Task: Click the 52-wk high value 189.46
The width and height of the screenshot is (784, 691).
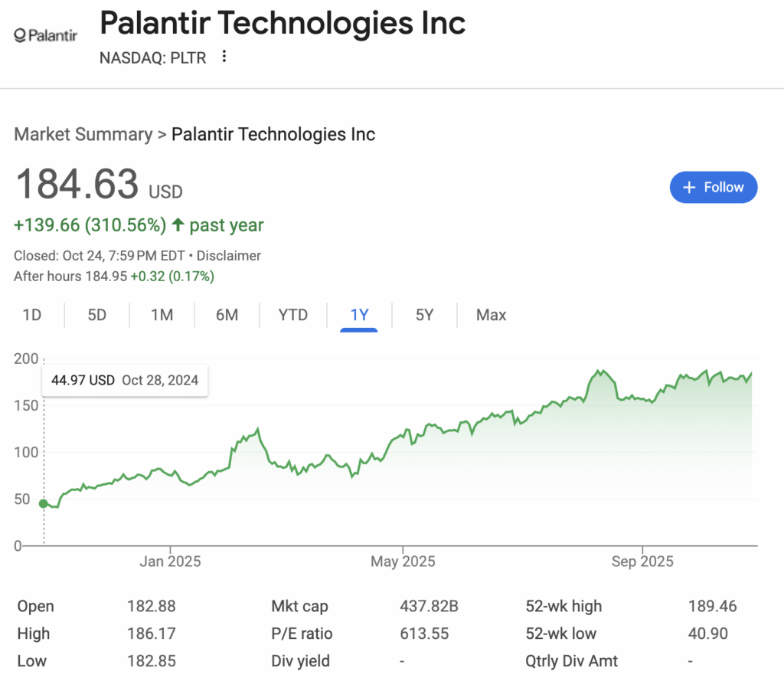Action: (712, 606)
